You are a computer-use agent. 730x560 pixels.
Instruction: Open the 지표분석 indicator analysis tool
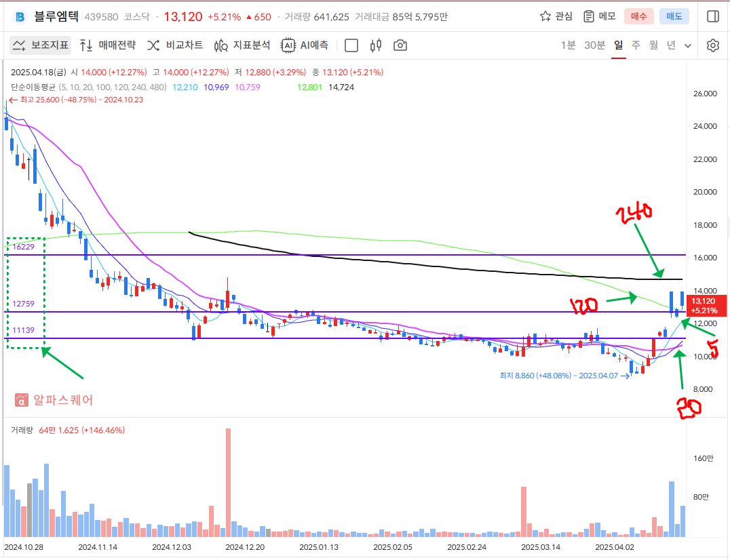(242, 45)
